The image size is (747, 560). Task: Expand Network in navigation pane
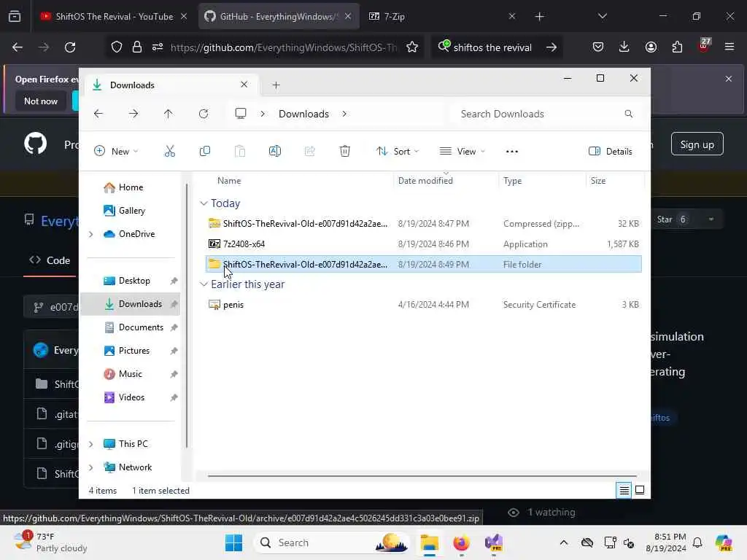tap(90, 467)
